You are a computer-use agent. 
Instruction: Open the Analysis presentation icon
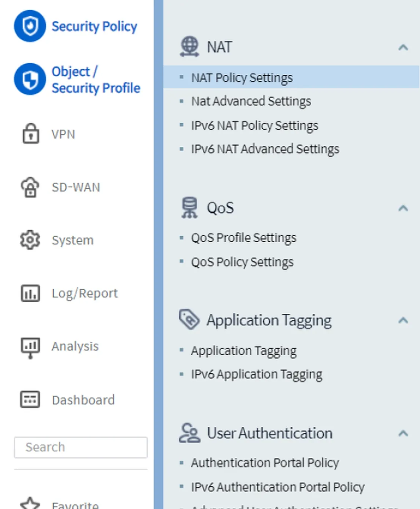click(x=30, y=347)
